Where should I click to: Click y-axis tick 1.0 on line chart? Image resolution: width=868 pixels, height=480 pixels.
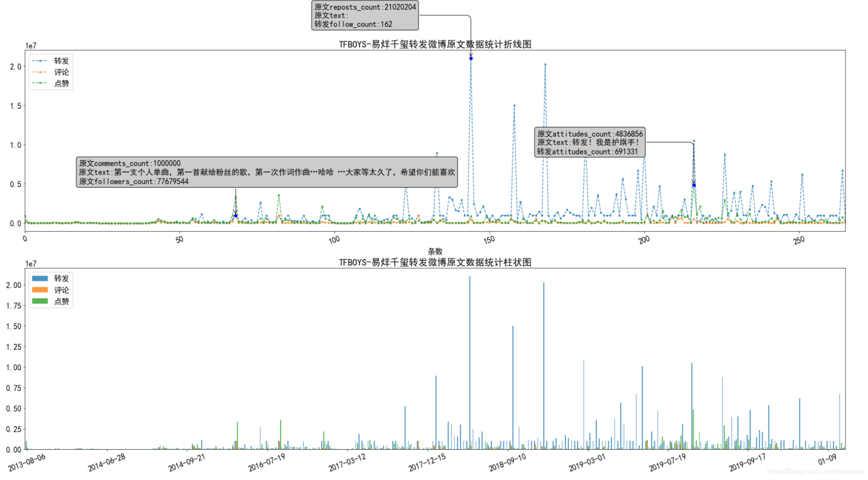15,145
